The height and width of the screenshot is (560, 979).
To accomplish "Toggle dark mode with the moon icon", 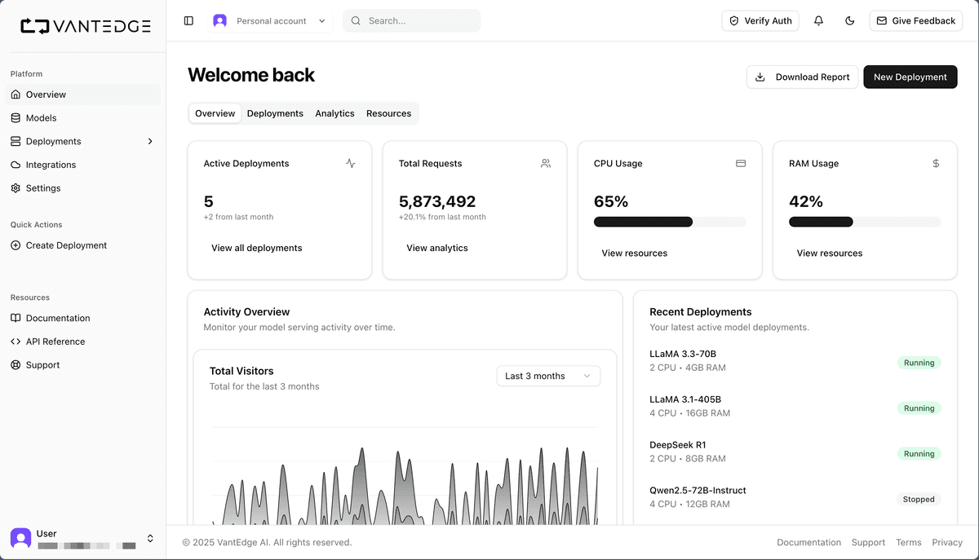I will pyautogui.click(x=849, y=20).
